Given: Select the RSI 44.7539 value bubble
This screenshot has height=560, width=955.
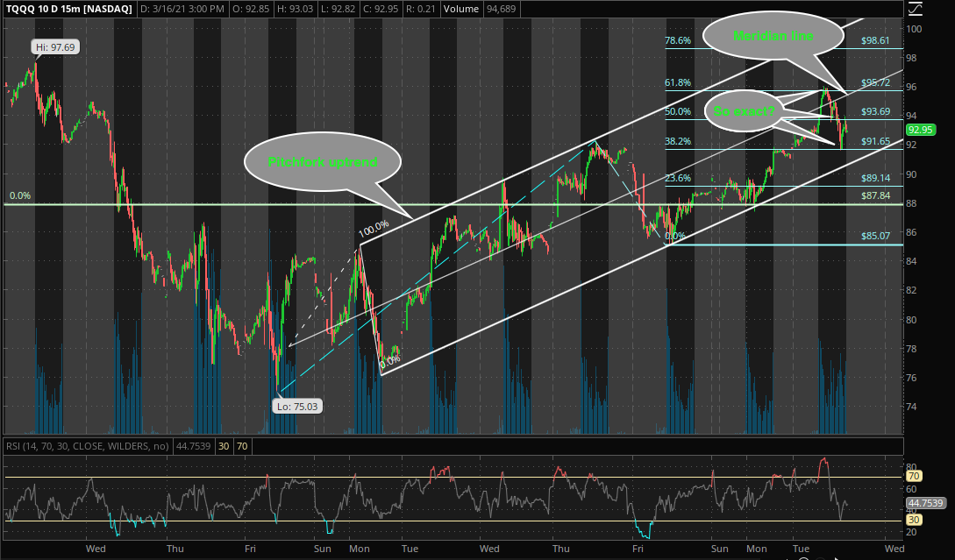Looking at the screenshot, I should pos(923,504).
